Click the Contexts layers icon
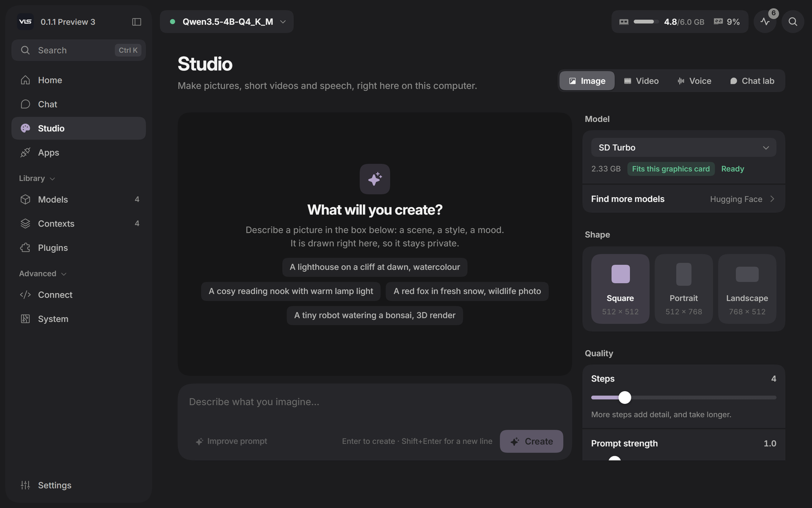 point(25,224)
